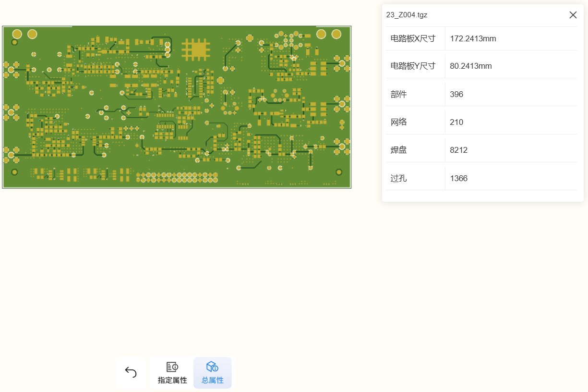
Task: Select the 80.2413mm board height value
Action: (x=470, y=66)
